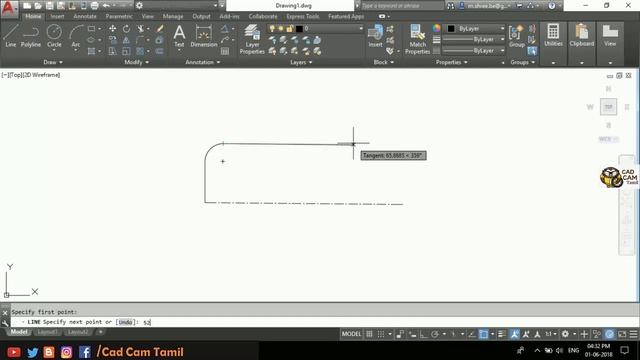The image size is (640, 360).
Task: Toggle layer lock icon in Layers panel
Action: 289,29
